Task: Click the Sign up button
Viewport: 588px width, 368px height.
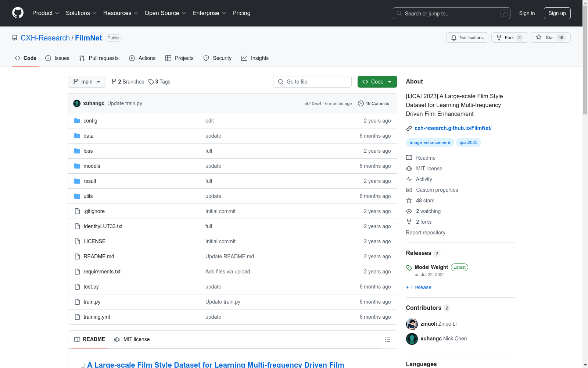Action: (x=557, y=13)
